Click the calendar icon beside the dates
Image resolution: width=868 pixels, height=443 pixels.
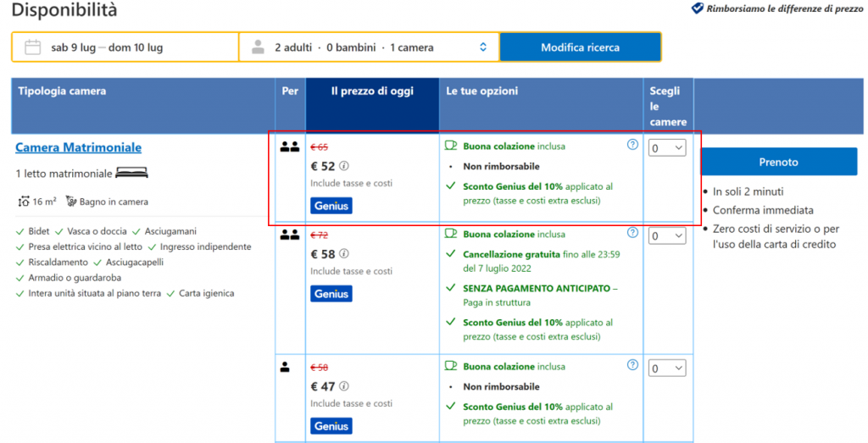(x=33, y=47)
